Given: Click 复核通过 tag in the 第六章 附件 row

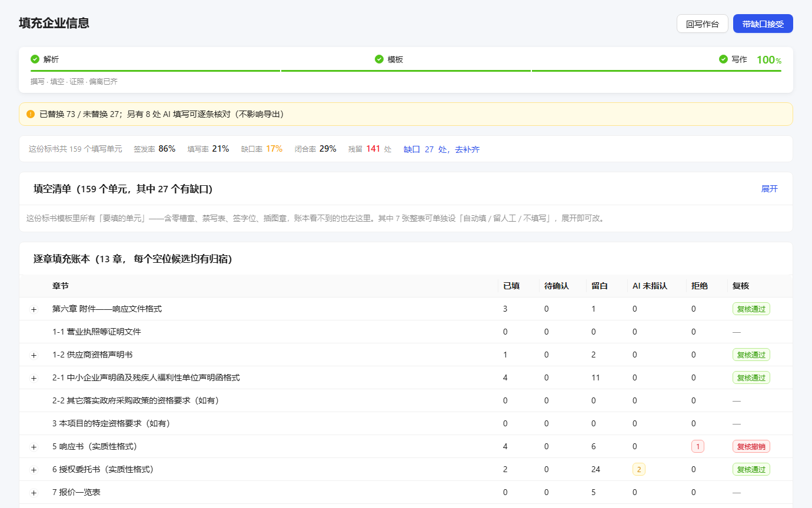Looking at the screenshot, I should point(751,309).
